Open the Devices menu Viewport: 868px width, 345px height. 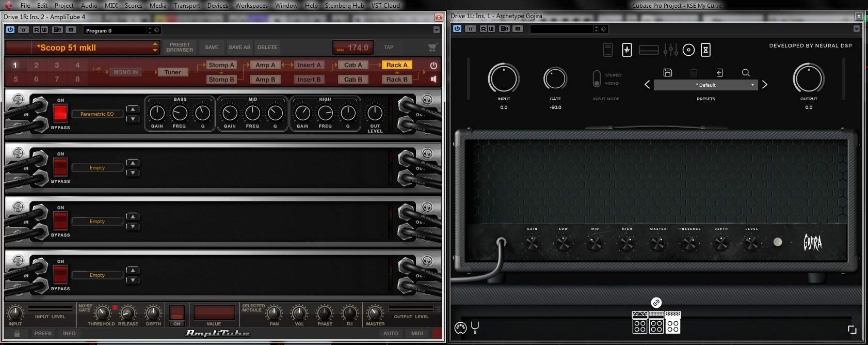pyautogui.click(x=217, y=6)
